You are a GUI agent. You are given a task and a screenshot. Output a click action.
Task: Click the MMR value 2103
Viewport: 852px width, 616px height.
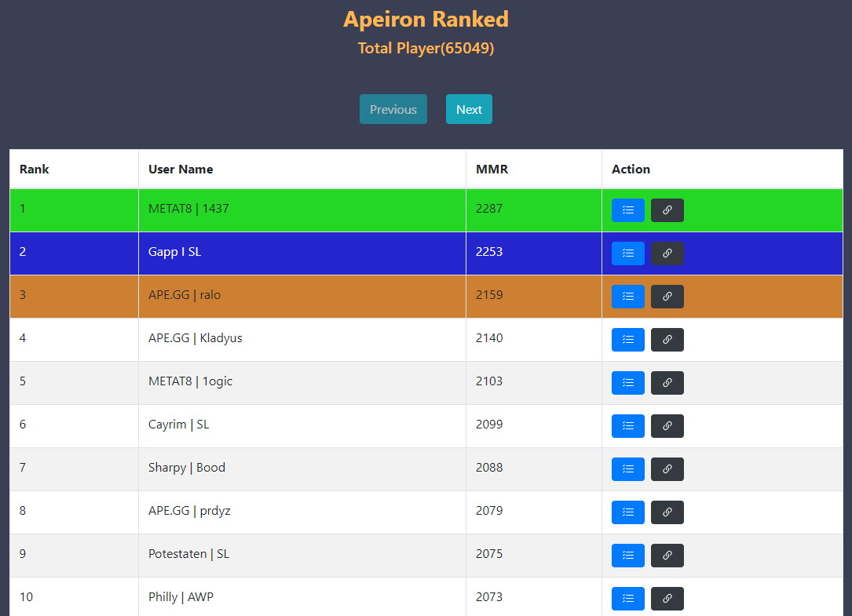point(489,381)
